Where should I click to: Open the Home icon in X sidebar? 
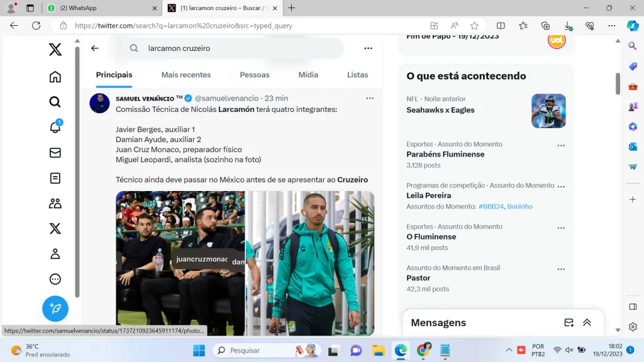pos(55,77)
